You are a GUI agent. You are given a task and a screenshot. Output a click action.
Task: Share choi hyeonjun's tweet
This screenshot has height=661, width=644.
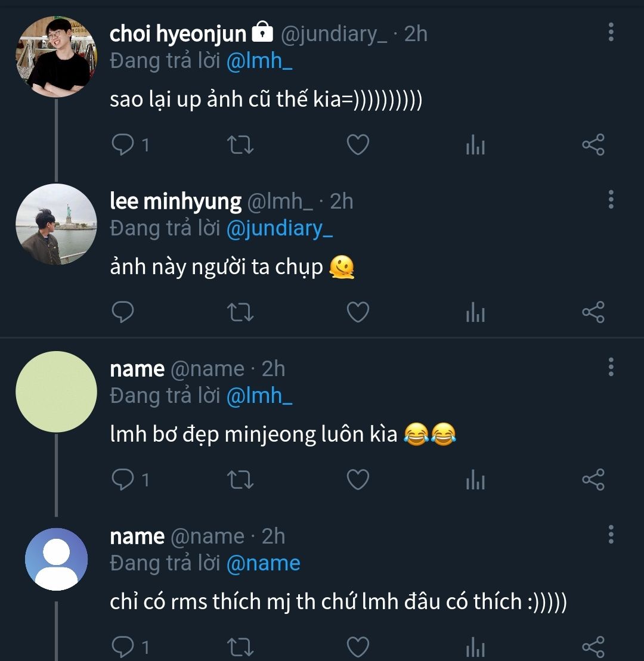(x=593, y=145)
